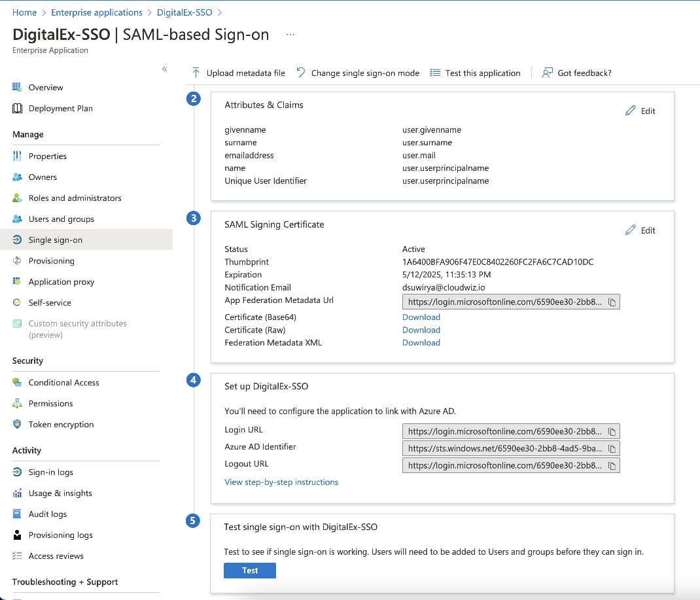Navigate to Enterprise applications breadcrumb
Image resolution: width=700 pixels, height=600 pixels.
(x=96, y=12)
